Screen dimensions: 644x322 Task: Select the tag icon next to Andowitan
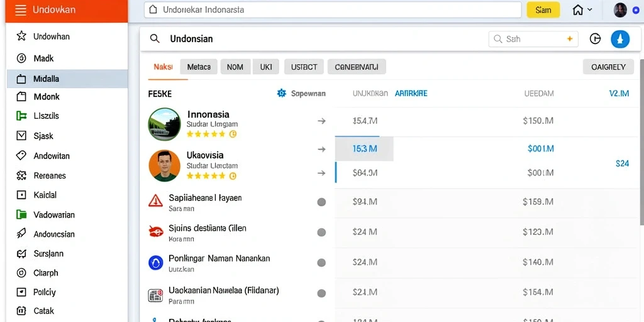point(21,155)
